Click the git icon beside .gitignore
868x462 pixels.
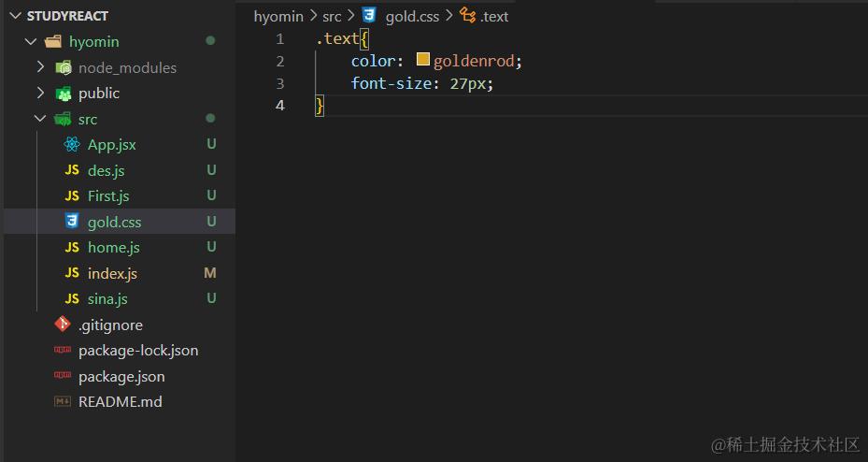coord(63,325)
